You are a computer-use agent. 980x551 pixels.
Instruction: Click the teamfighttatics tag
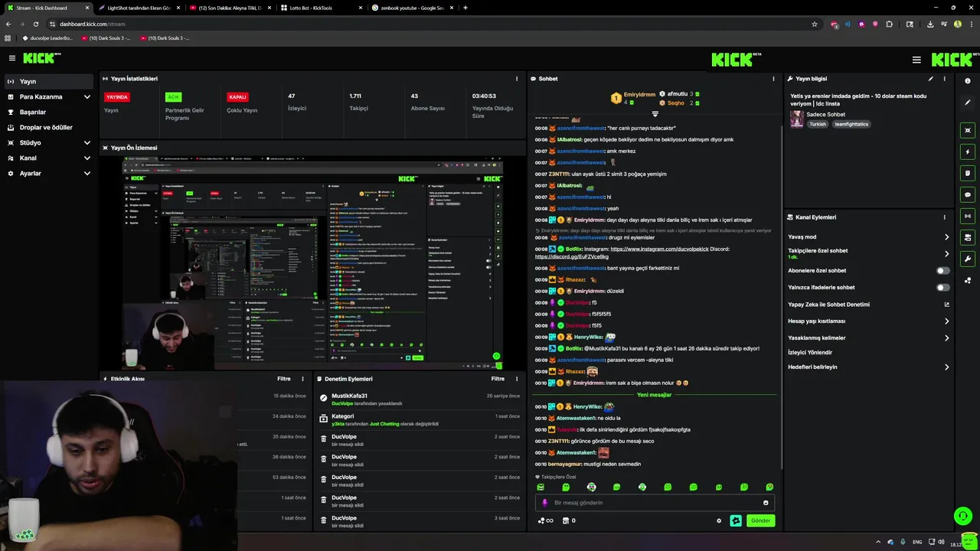(851, 124)
